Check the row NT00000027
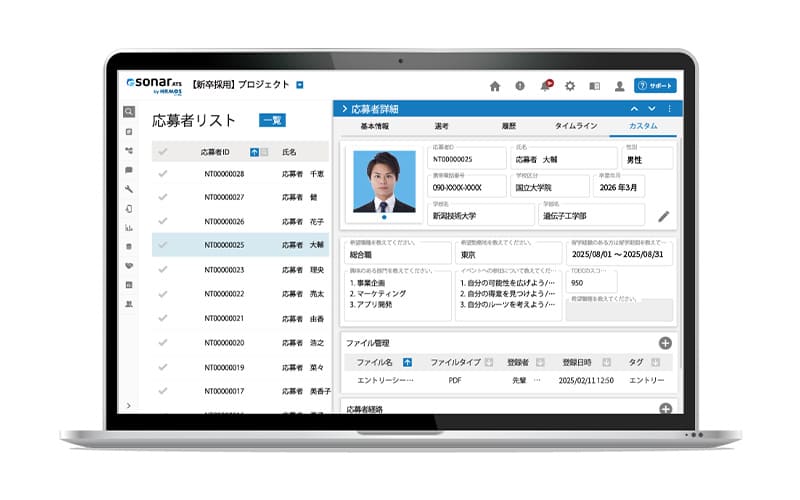 click(163, 197)
